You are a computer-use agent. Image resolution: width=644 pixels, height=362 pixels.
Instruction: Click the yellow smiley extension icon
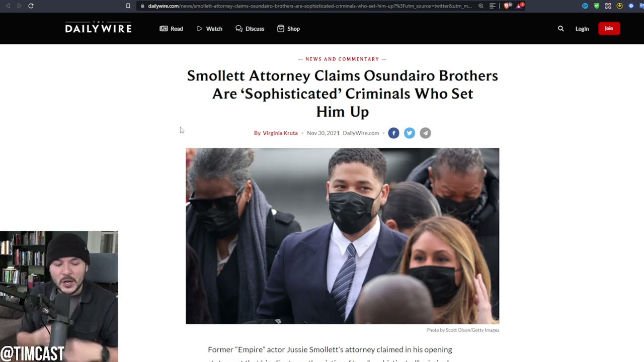click(619, 6)
